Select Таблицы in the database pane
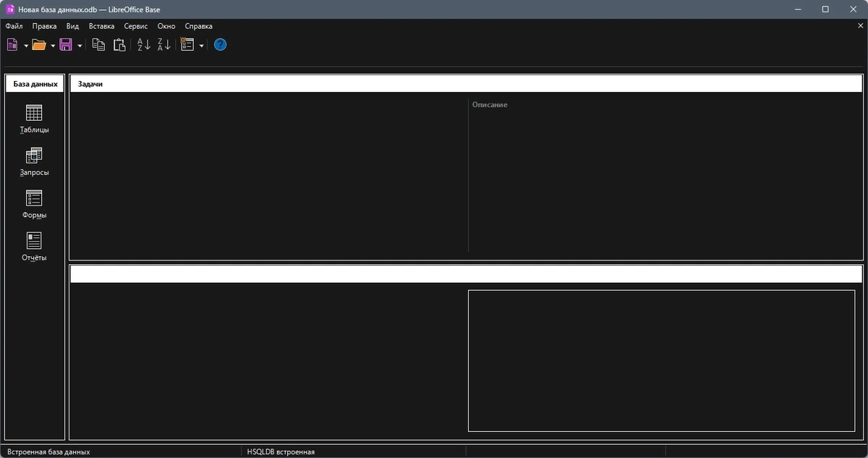The image size is (868, 458). [34, 119]
